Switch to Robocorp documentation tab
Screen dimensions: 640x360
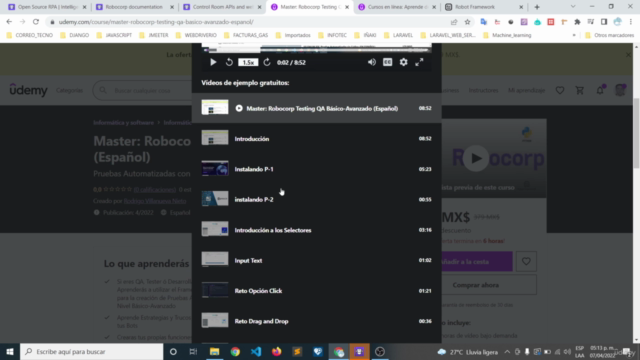click(x=135, y=7)
